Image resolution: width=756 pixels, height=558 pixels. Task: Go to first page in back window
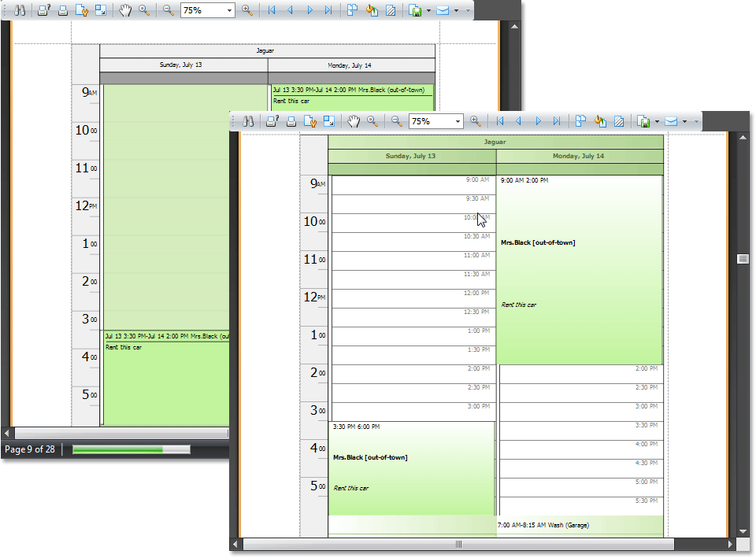tap(272, 10)
